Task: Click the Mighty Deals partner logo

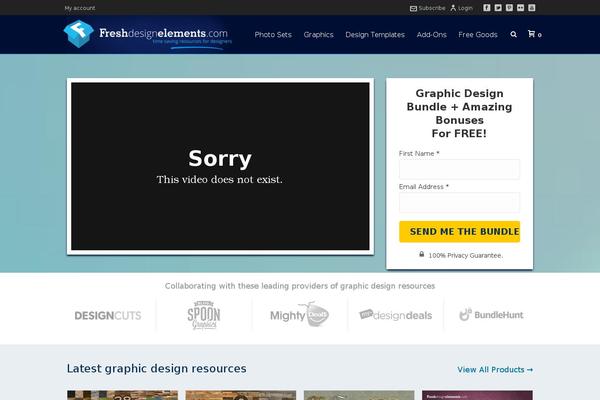Action: click(x=300, y=314)
